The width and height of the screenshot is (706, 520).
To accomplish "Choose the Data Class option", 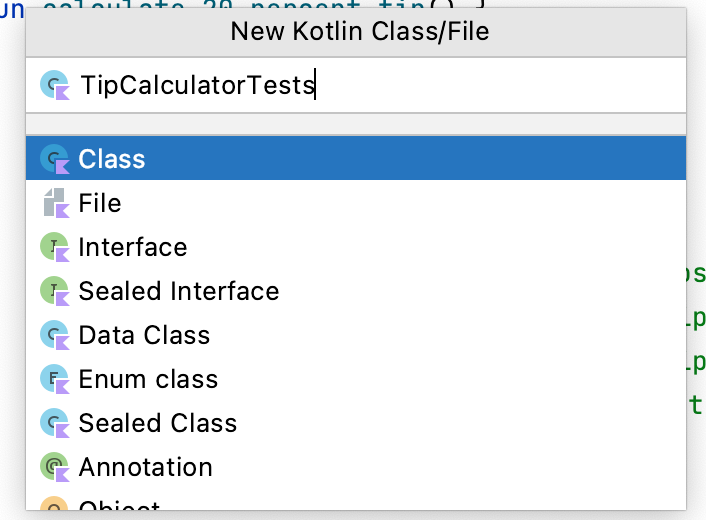I will tap(145, 335).
